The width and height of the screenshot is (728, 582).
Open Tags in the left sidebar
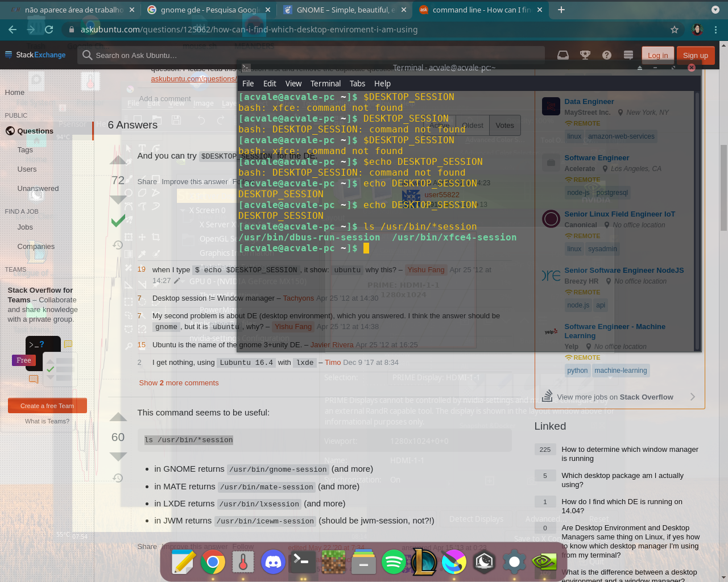click(25, 150)
